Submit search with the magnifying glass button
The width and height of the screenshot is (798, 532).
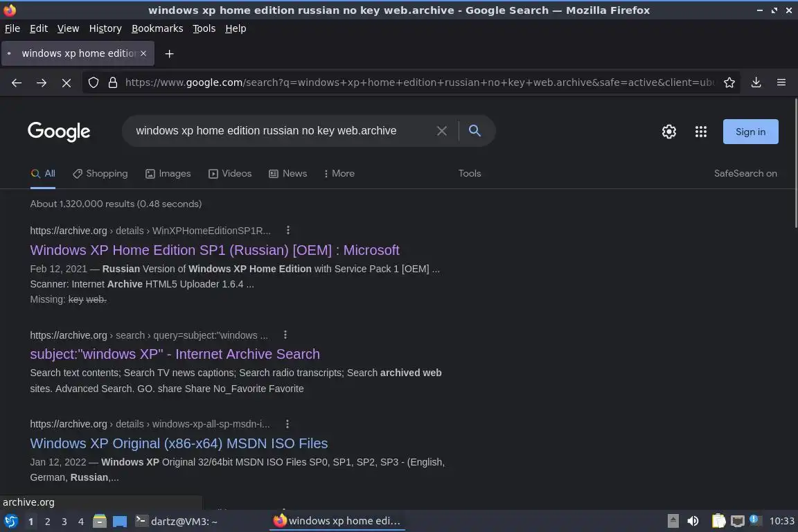click(475, 131)
